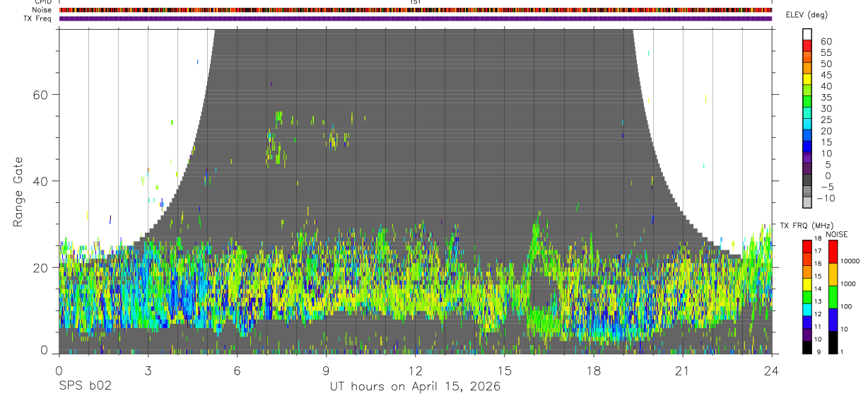Click the '13' label on TX FRQ scale
The height and width of the screenshot is (401, 868).
tap(818, 302)
